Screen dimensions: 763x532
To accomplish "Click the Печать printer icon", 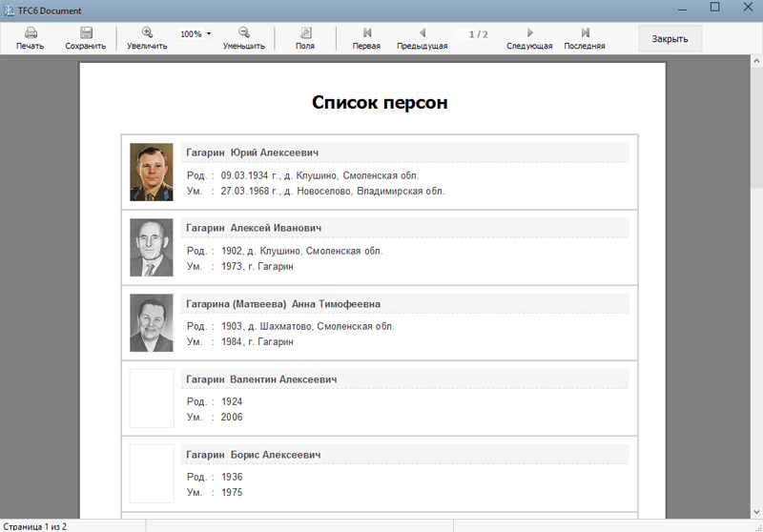I will [x=31, y=32].
